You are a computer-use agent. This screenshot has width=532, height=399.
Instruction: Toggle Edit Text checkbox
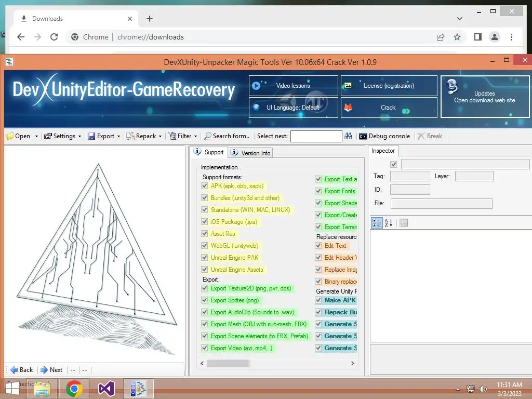tap(318, 246)
